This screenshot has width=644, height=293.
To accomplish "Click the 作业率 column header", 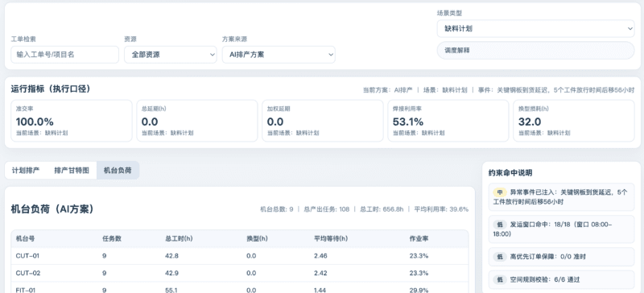I will pos(419,238).
